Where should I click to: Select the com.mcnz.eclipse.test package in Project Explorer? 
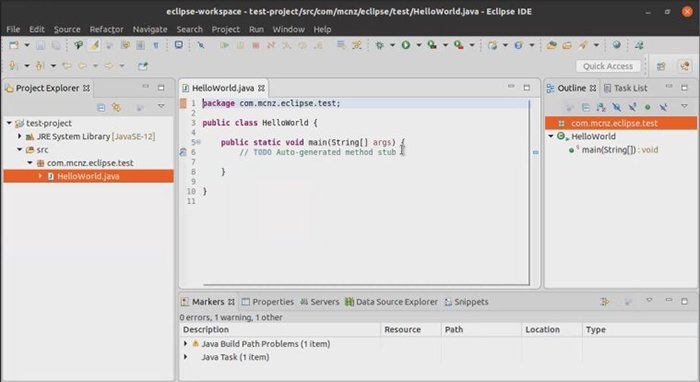(90, 163)
